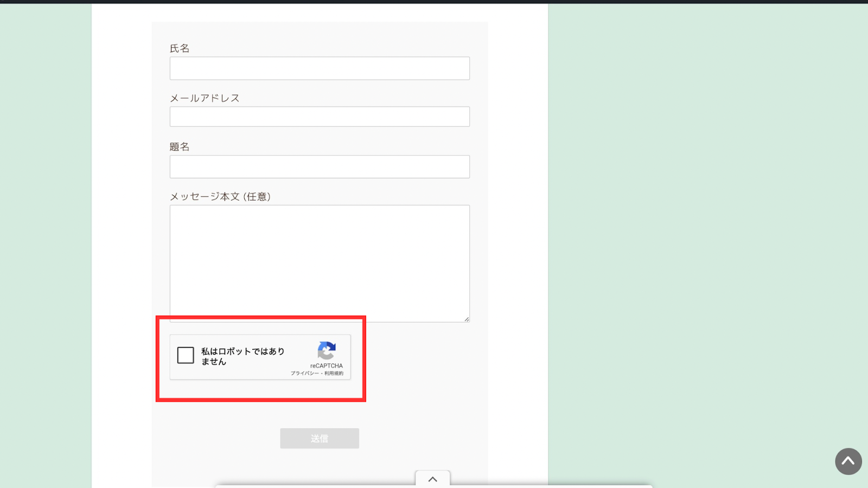
Task: Click the 送信 submit button
Action: point(320,438)
